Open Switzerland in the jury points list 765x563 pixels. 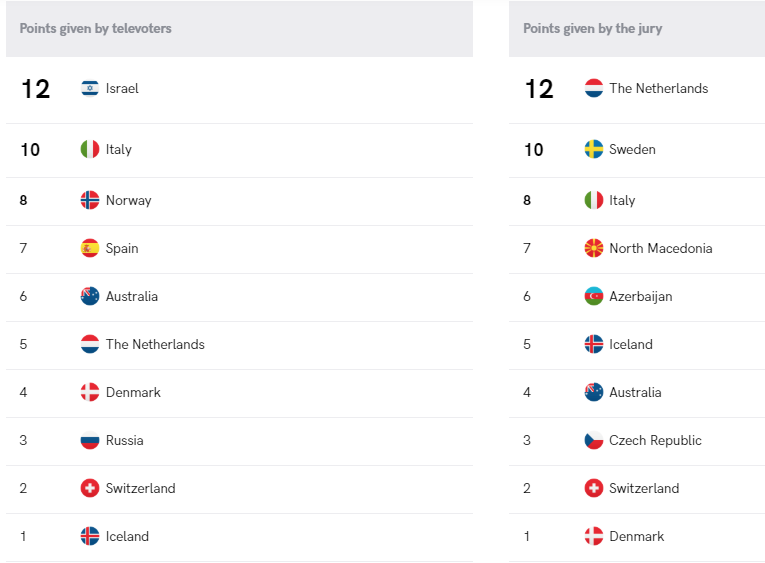644,488
